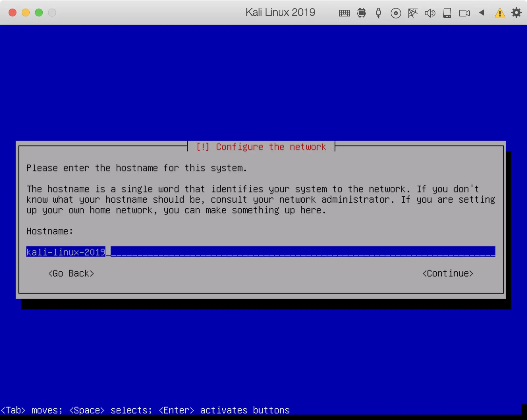
Task: Click the gray fourth window control button
Action: 52,13
